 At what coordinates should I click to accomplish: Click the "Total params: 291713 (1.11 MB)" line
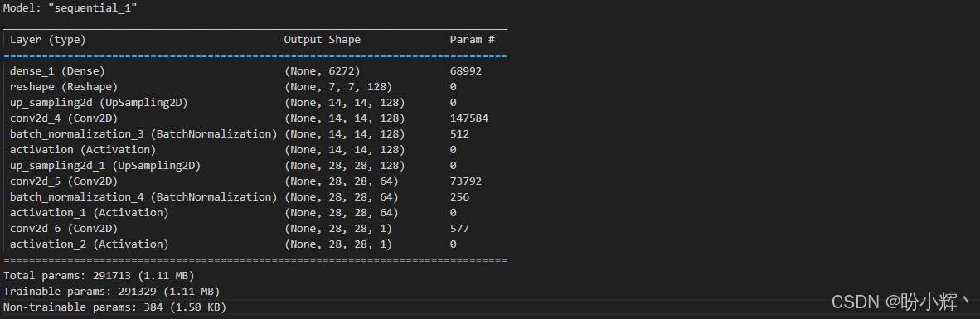pos(99,275)
